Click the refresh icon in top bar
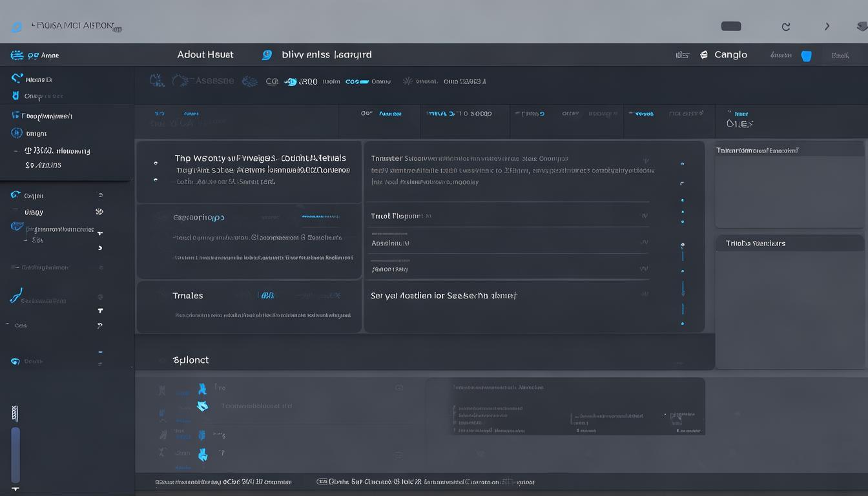Screen dimensions: 868x496 (x=786, y=26)
